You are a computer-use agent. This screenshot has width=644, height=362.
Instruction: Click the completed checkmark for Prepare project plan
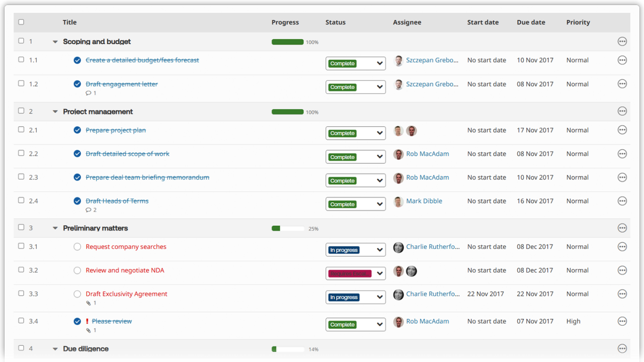[77, 130]
